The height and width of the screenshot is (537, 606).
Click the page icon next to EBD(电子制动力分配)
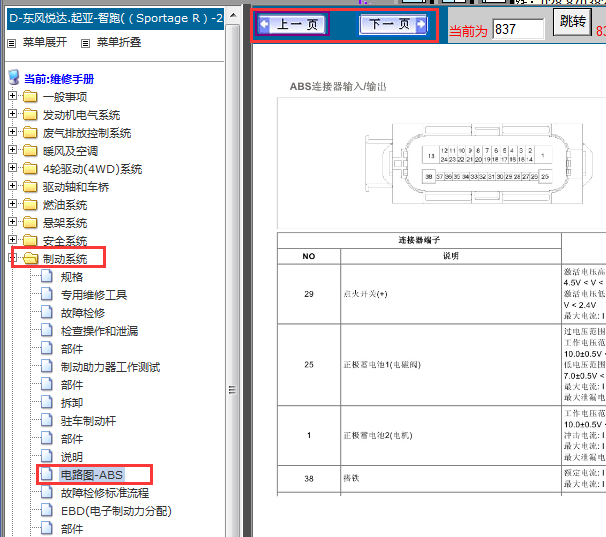click(x=47, y=510)
